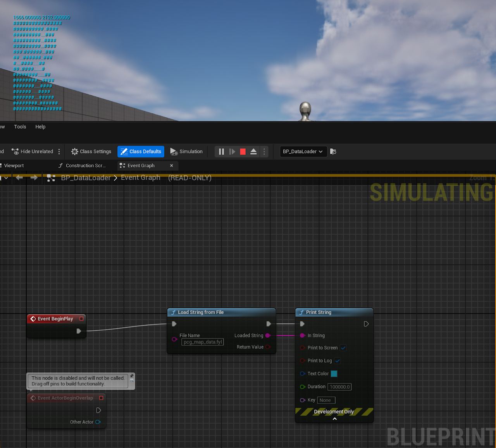Screen dimensions: 496x448
Task: Click the Event BeginPlay delegate pin
Action: click(81, 319)
